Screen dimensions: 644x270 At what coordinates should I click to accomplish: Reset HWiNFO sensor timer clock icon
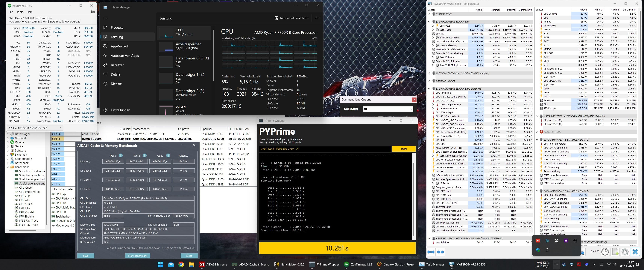tap(605, 252)
